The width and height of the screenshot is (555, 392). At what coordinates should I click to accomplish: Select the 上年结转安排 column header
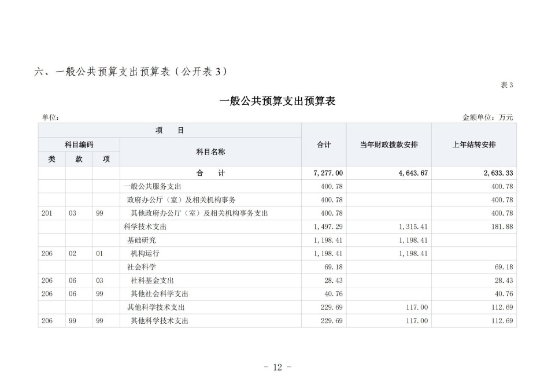(x=474, y=145)
